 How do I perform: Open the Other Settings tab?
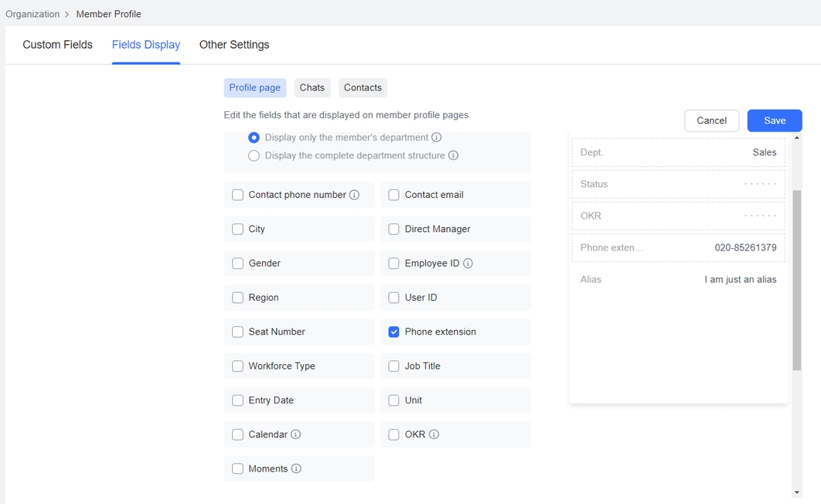[x=234, y=45]
